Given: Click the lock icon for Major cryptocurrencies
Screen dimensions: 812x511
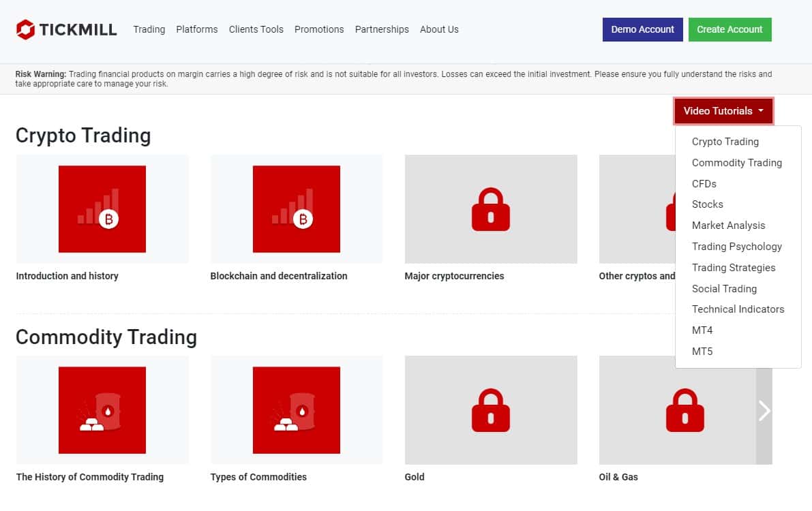Looking at the screenshot, I should (x=490, y=209).
